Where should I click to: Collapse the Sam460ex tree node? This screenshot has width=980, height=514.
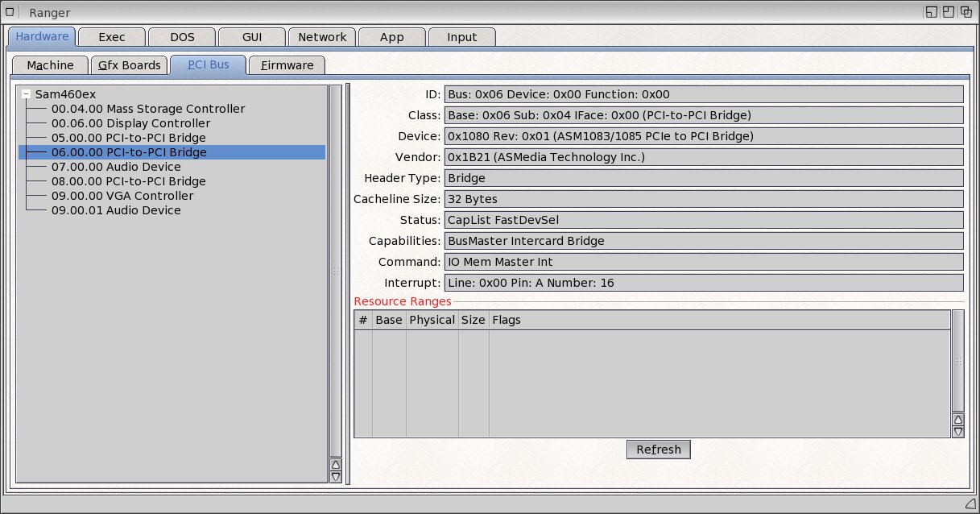(x=27, y=94)
